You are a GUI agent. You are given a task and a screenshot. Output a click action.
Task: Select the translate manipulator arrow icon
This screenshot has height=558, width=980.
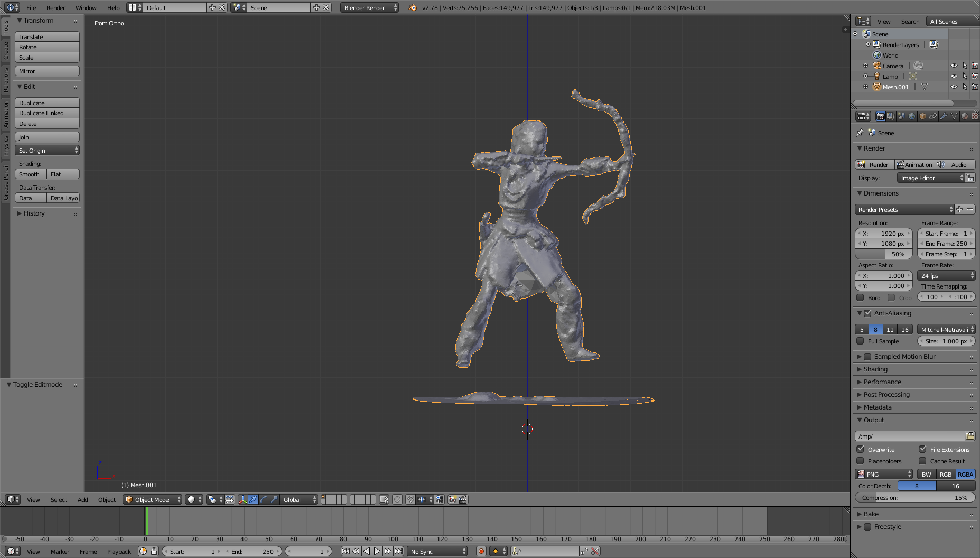click(x=253, y=499)
